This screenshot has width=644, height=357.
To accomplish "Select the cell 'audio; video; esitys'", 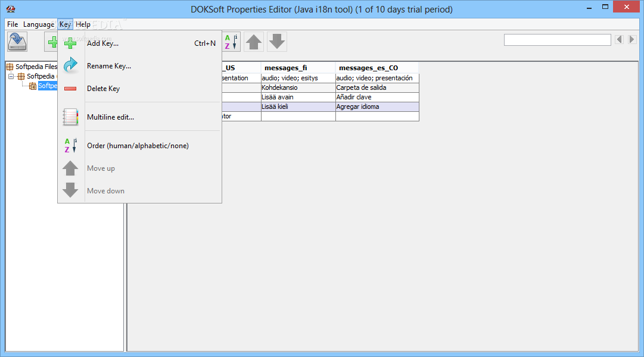I will point(298,78).
